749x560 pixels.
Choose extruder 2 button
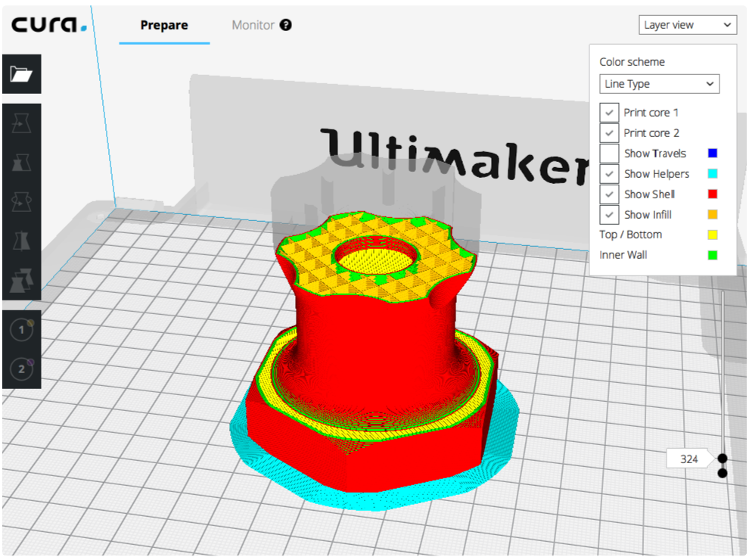[x=21, y=369]
